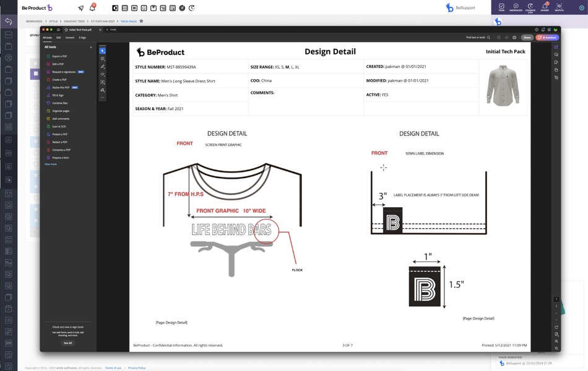Viewport: 588px width, 371px height.
Task: Click the zoom-in icon in Acrobat right rail
Action: pos(556,341)
